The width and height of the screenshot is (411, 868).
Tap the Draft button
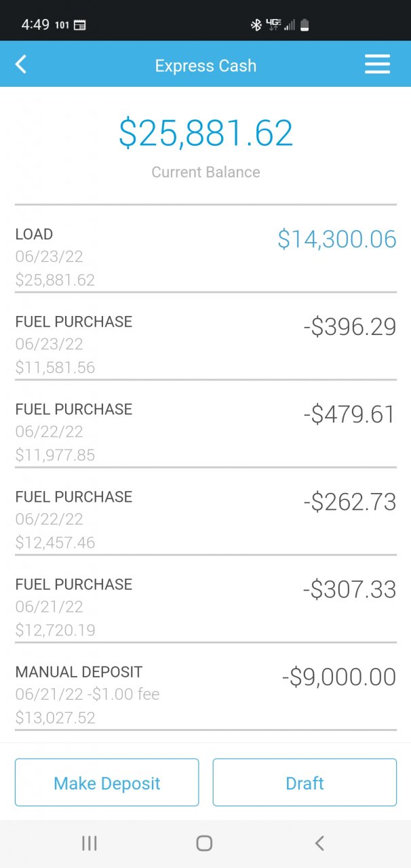(x=305, y=783)
